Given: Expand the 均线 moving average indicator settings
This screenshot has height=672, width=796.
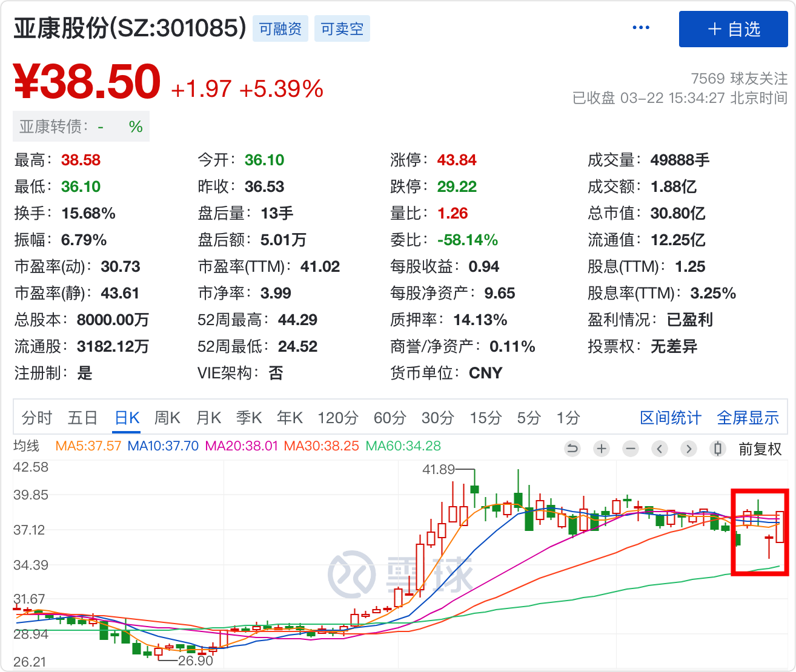Looking at the screenshot, I should (27, 446).
